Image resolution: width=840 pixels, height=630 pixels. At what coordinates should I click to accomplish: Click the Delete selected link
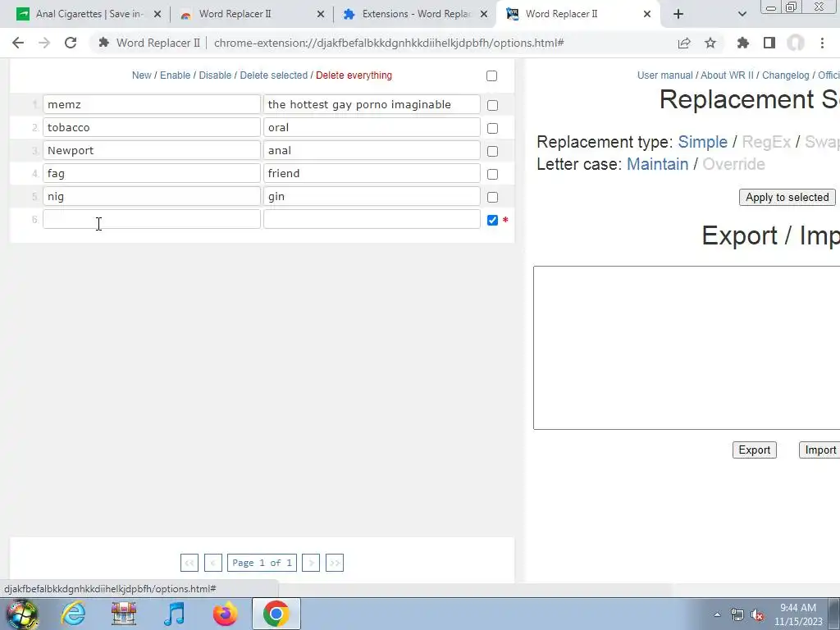tap(274, 75)
